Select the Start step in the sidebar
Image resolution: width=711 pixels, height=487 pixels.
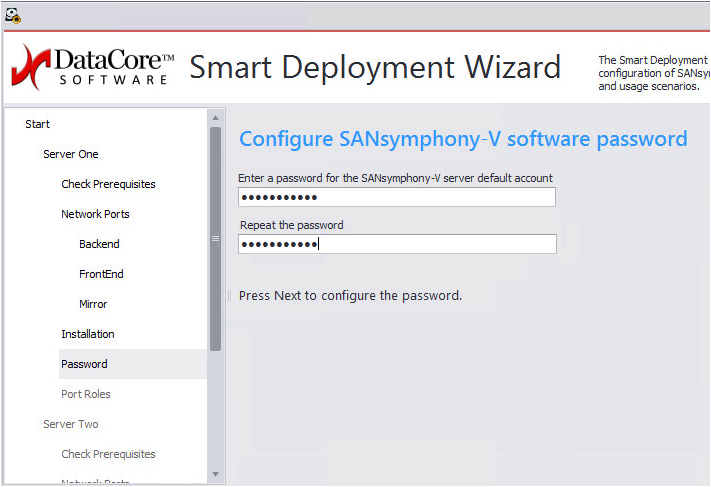pos(37,124)
